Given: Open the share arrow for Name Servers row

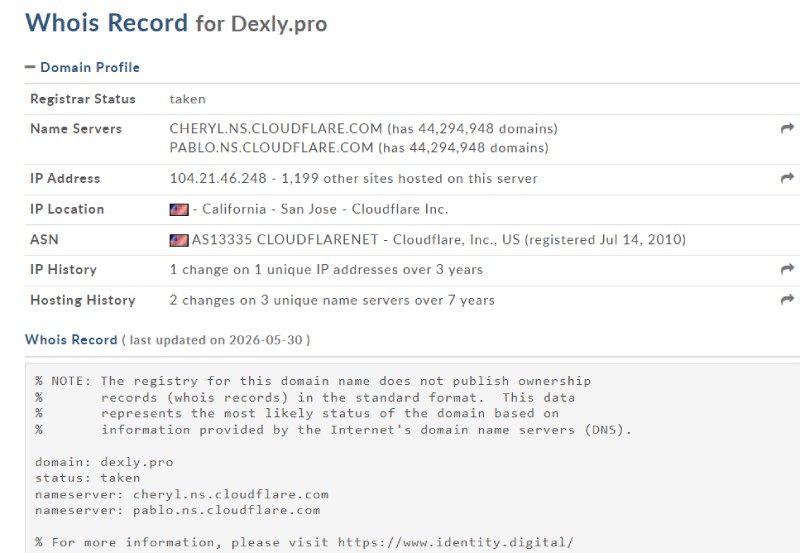Looking at the screenshot, I should click(x=787, y=129).
